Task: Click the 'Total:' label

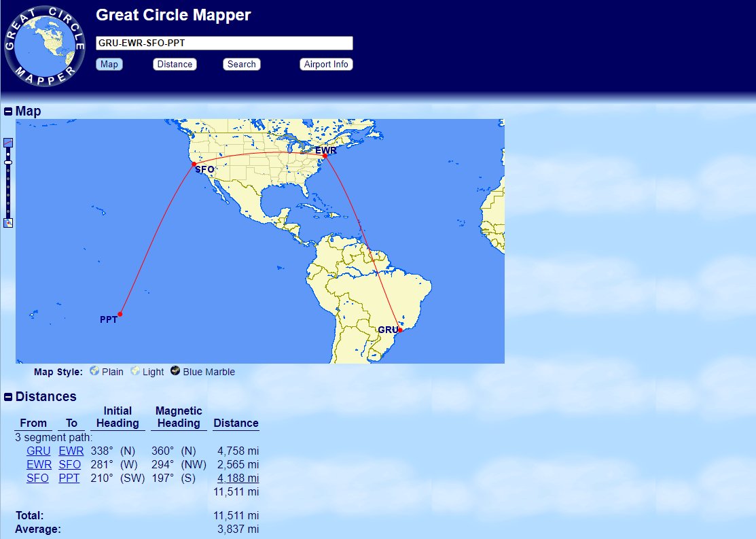Action: [29, 516]
